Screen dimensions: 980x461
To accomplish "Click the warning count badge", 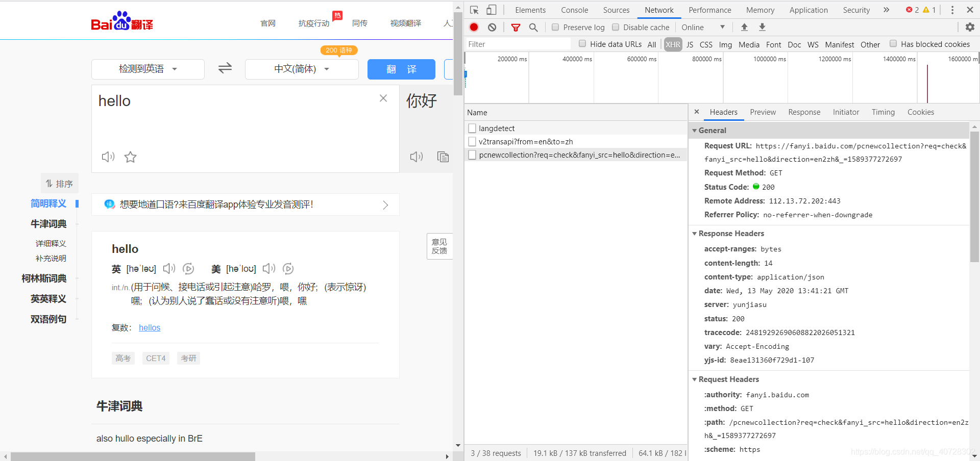I will point(929,10).
